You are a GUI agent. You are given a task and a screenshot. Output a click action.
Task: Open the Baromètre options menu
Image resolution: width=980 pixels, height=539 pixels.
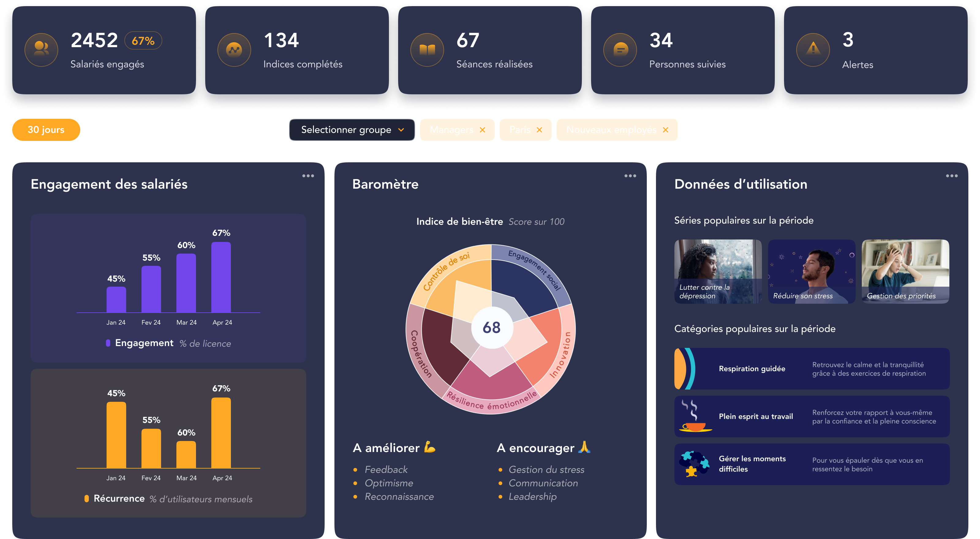(x=630, y=175)
